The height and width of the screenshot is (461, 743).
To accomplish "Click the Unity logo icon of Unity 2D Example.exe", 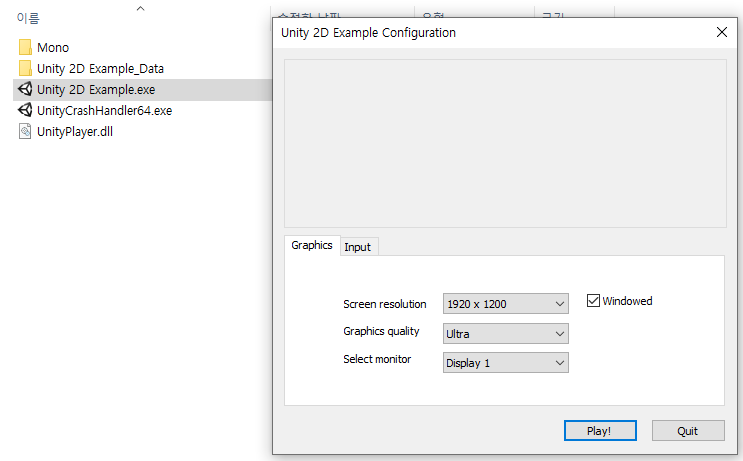I will (25, 89).
